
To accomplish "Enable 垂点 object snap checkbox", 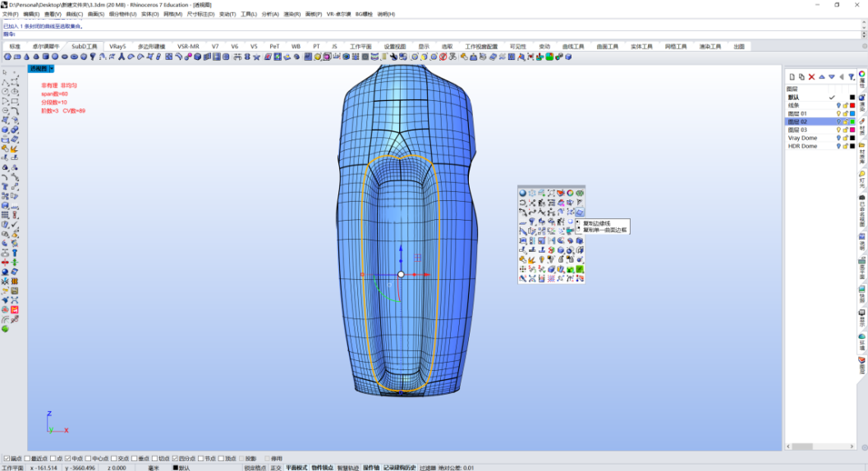I will coord(135,459).
